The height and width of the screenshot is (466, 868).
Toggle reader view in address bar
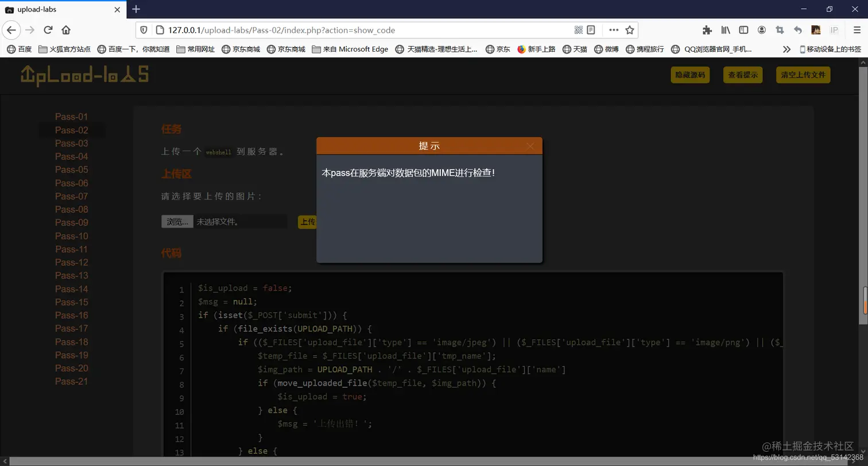tap(591, 30)
